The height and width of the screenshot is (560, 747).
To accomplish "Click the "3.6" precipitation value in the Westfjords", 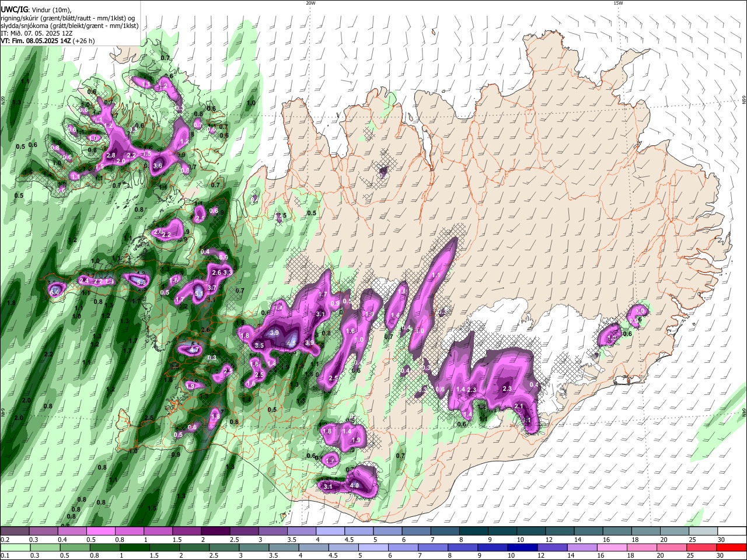I will pyautogui.click(x=158, y=166).
